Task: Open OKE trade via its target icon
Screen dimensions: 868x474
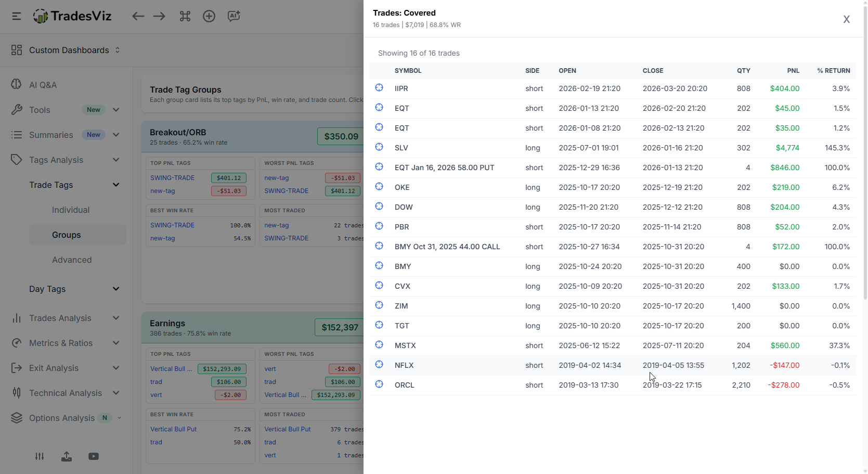Action: pyautogui.click(x=379, y=187)
